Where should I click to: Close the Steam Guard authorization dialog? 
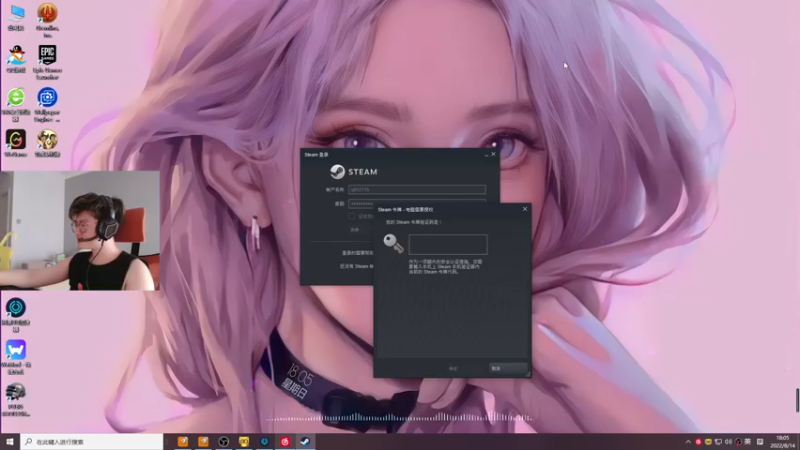(x=525, y=209)
